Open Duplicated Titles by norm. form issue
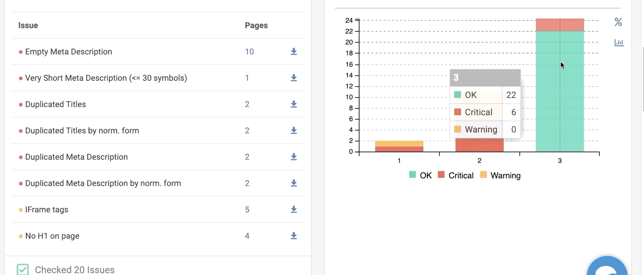Image resolution: width=644 pixels, height=275 pixels. [82, 131]
